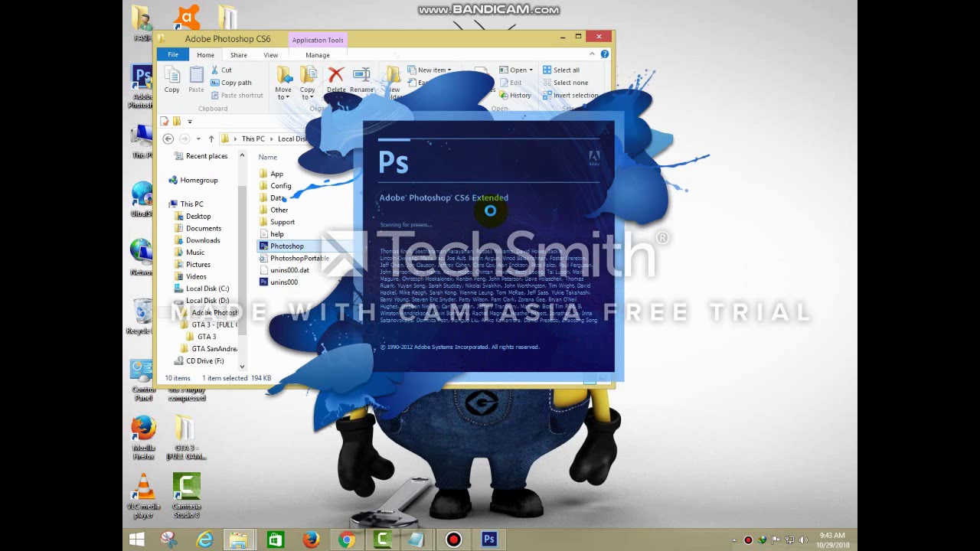Click the navigation pane scrollbar up arrow
Viewport: 980px width, 551px height.
pyautogui.click(x=242, y=156)
